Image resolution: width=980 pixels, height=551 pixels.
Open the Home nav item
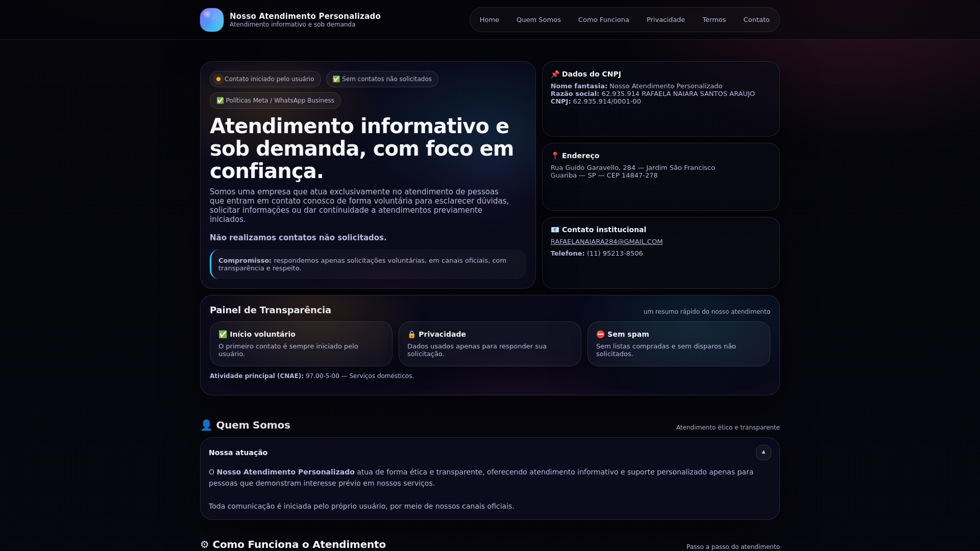tap(489, 20)
